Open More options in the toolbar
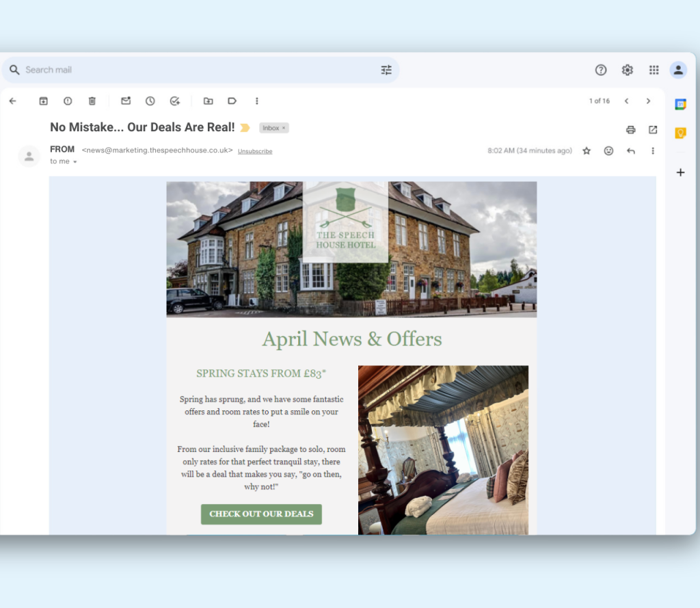This screenshot has height=608, width=700. pos(257,101)
